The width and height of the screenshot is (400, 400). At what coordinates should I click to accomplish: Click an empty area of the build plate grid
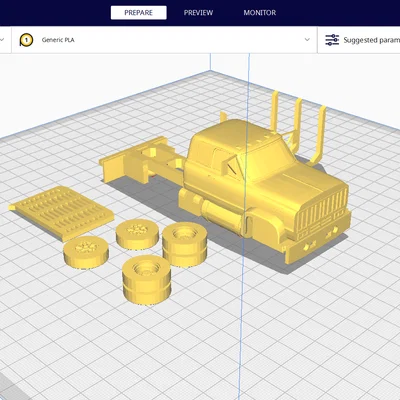click(x=300, y=333)
